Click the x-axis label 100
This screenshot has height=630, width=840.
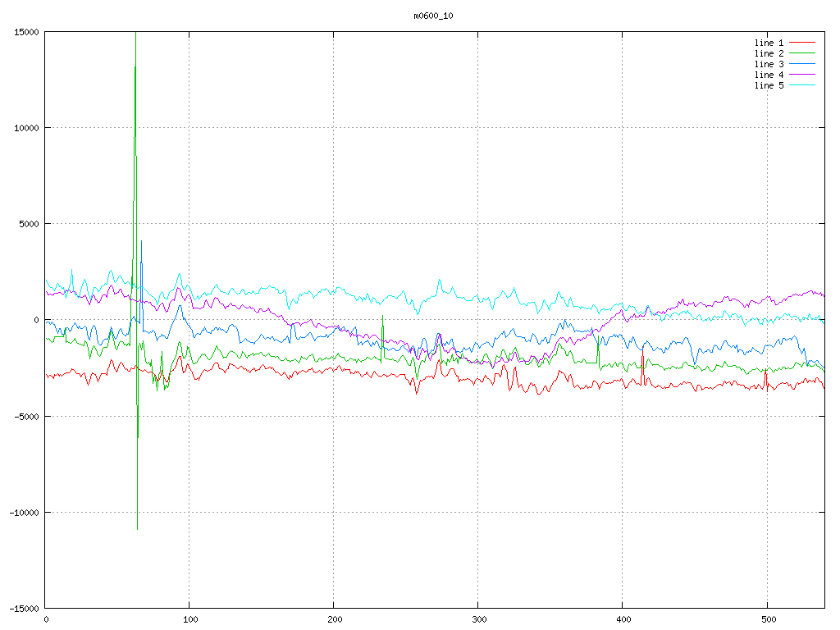[190, 620]
